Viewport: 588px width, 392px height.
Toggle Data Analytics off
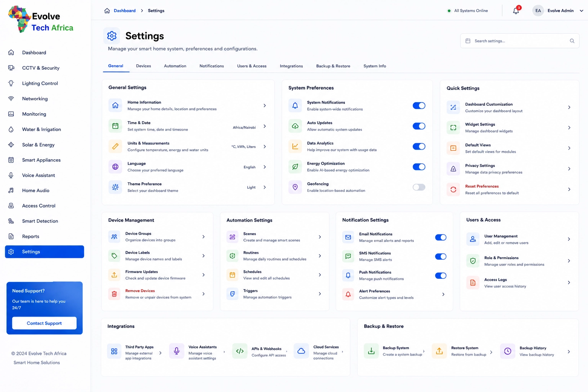pos(419,146)
